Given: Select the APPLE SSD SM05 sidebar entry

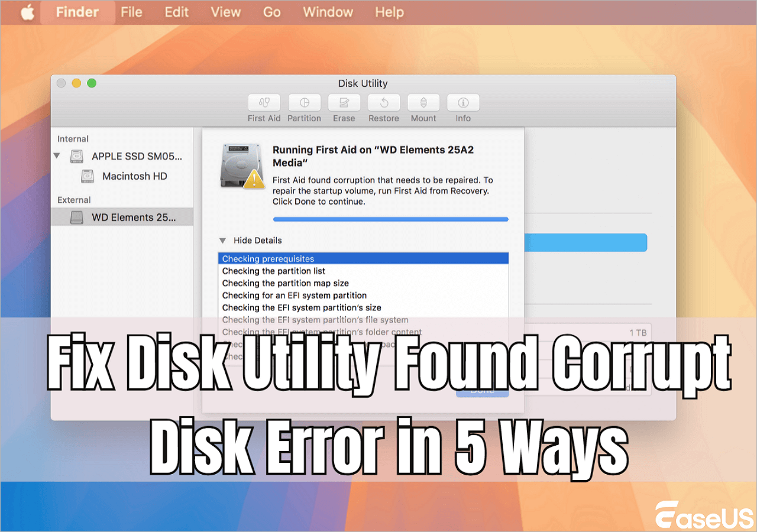Looking at the screenshot, I should click(122, 157).
